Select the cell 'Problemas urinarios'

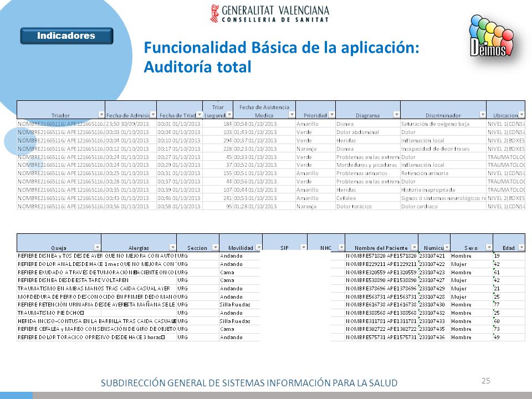(x=368, y=173)
